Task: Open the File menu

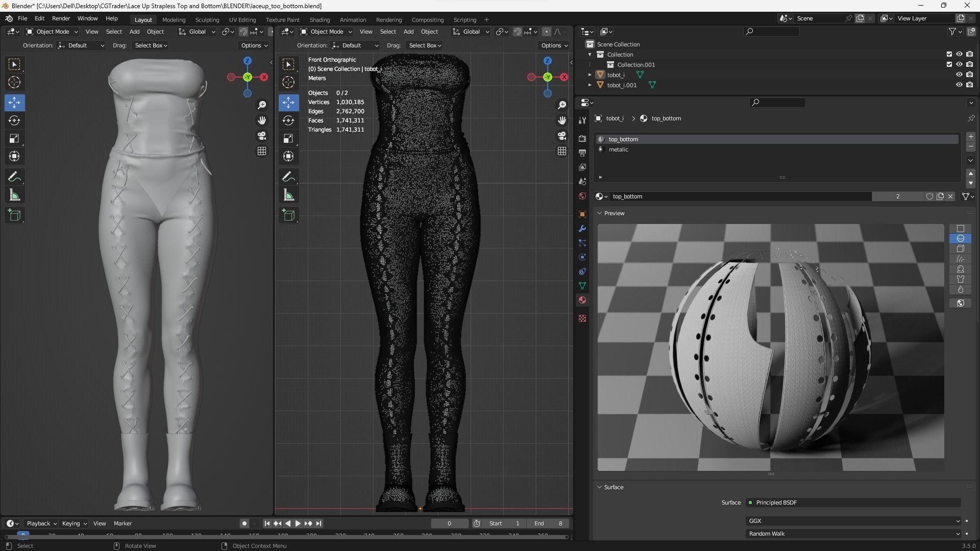Action: pos(22,18)
